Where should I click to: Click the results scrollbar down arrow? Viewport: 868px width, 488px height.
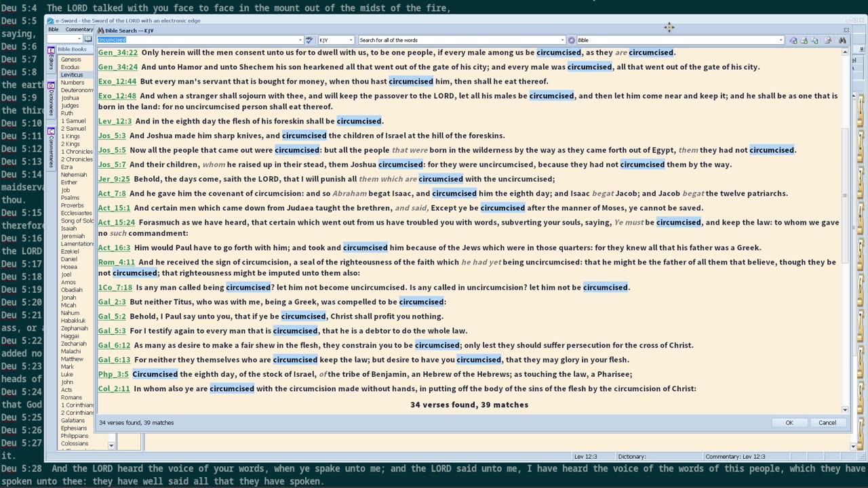(845, 410)
